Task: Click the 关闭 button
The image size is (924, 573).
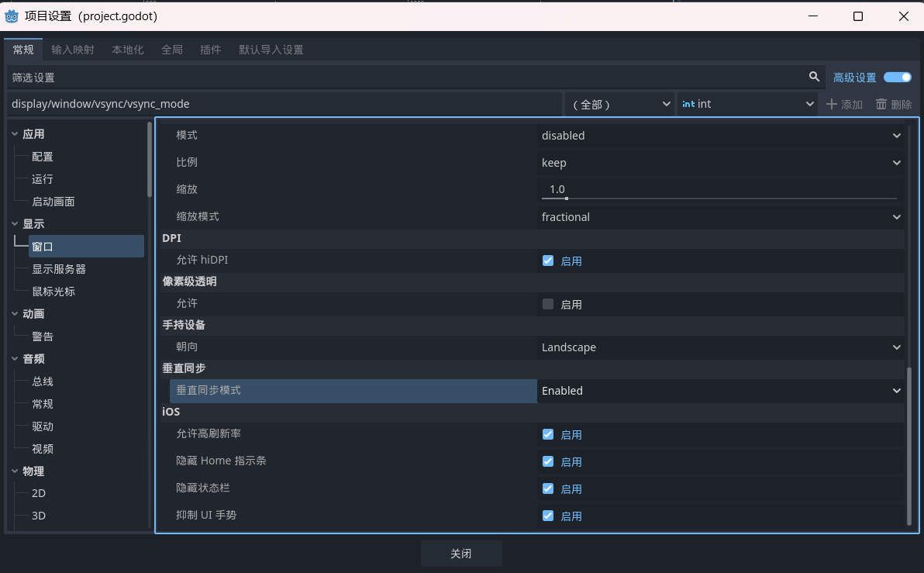Action: pos(461,554)
